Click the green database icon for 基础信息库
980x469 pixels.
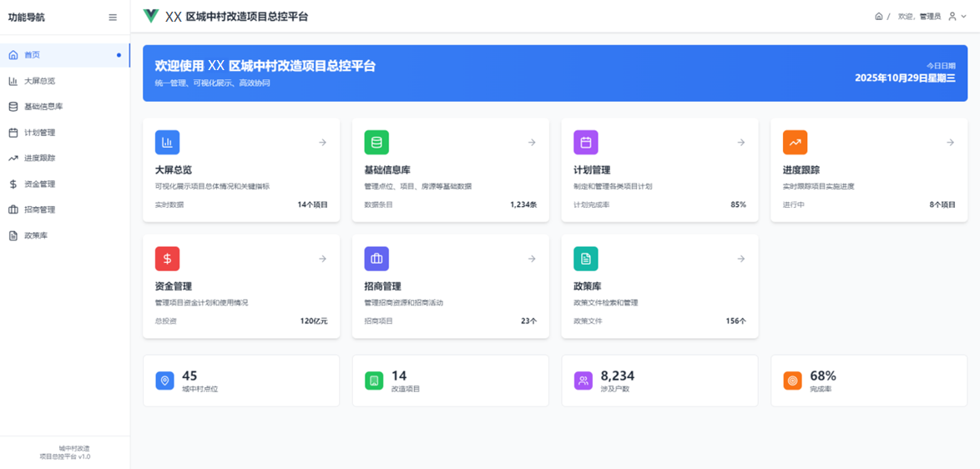click(376, 143)
